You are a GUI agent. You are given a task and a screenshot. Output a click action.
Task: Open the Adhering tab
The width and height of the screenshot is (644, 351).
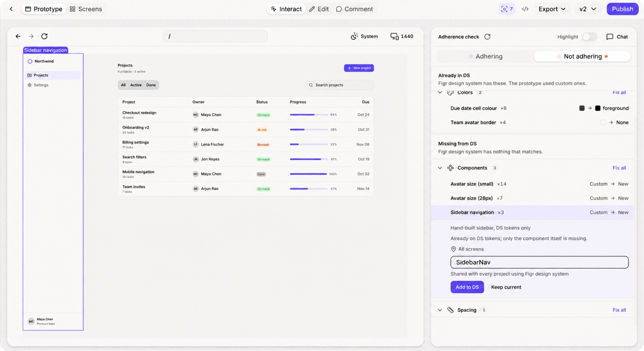click(485, 57)
